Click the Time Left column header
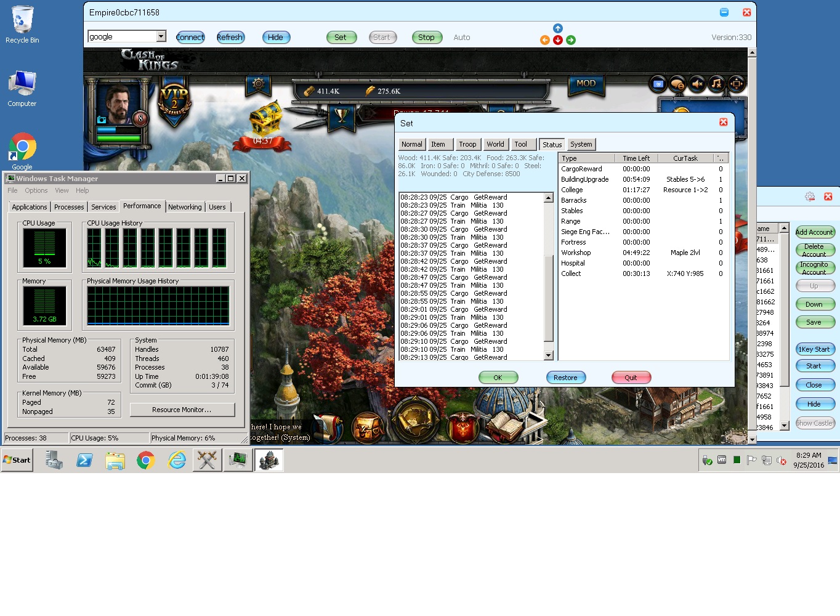 click(636, 158)
